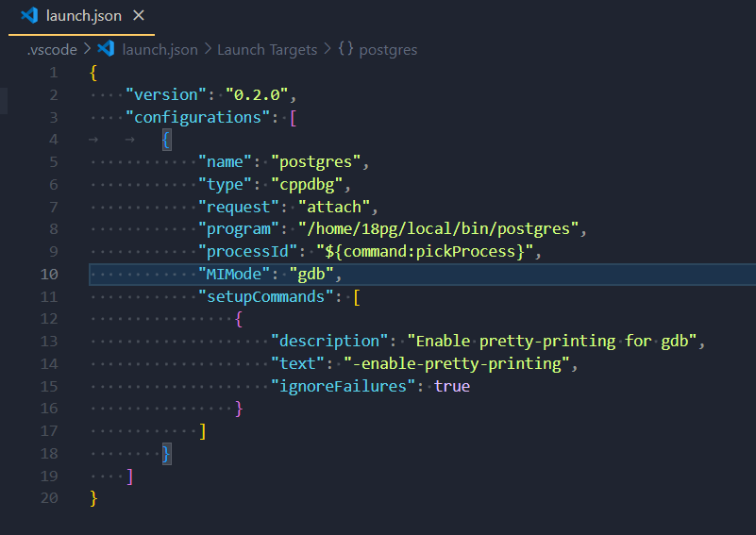Click highlighted opening brace on line 4
756x535 pixels.
tap(166, 141)
